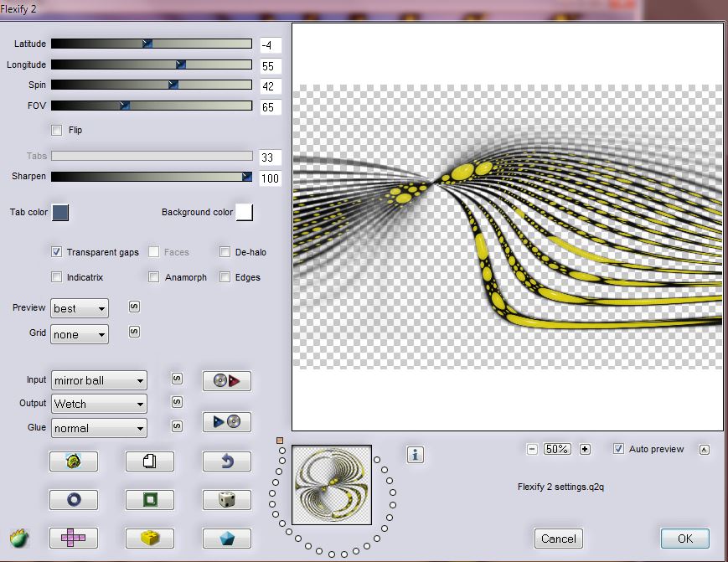This screenshot has width=728, height=562.
Task: Uncheck Transparent gaps
Action: click(57, 252)
